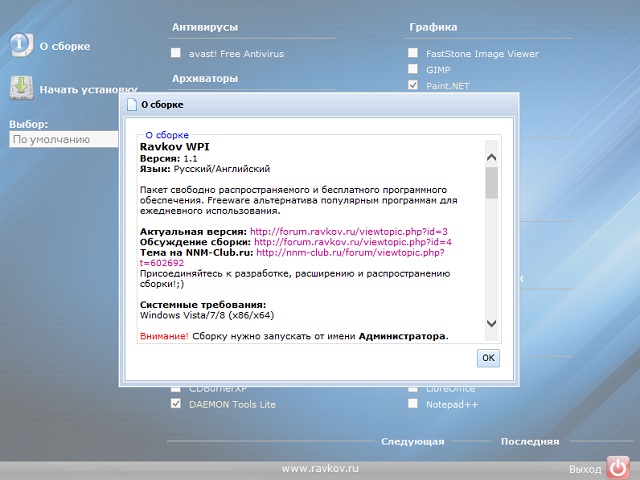Enable the FastStone Image Viewer checkbox

(413, 53)
